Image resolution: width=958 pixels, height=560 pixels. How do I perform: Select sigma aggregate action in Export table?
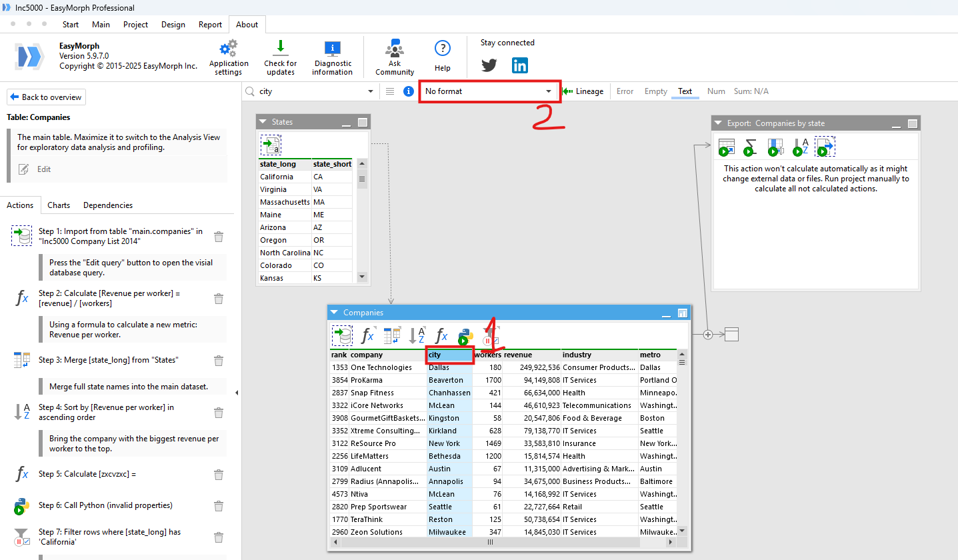(751, 147)
